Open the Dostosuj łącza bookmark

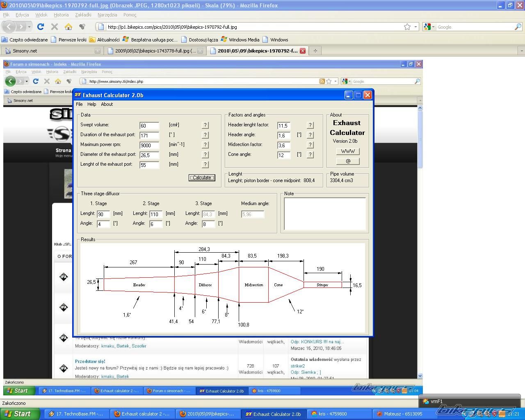click(199, 40)
